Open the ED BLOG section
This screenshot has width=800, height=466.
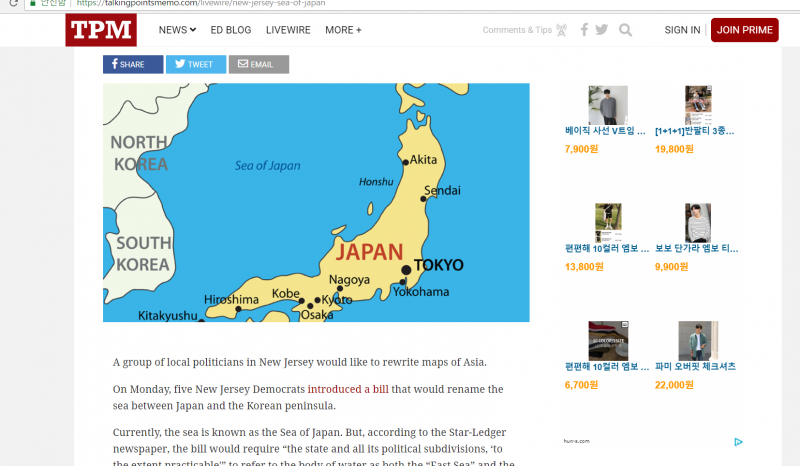click(231, 30)
